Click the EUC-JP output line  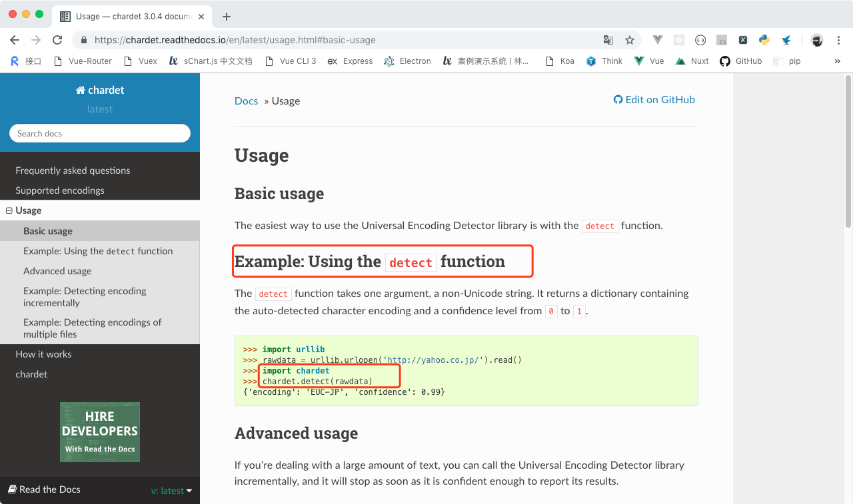click(x=344, y=392)
